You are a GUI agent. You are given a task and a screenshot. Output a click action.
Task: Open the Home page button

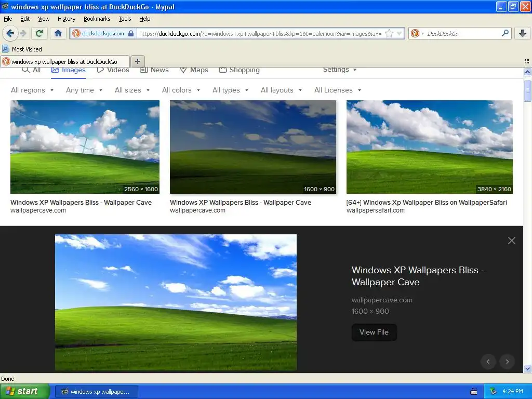pos(58,33)
